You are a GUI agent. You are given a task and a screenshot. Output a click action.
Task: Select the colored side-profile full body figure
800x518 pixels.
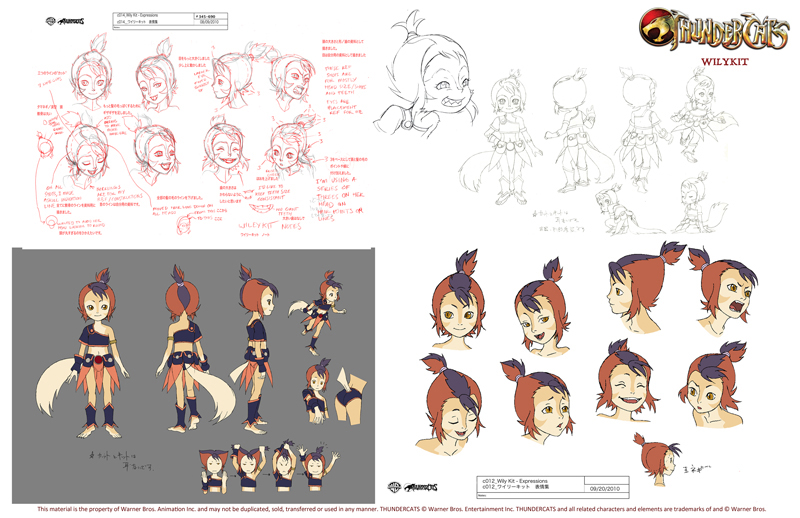(255, 350)
